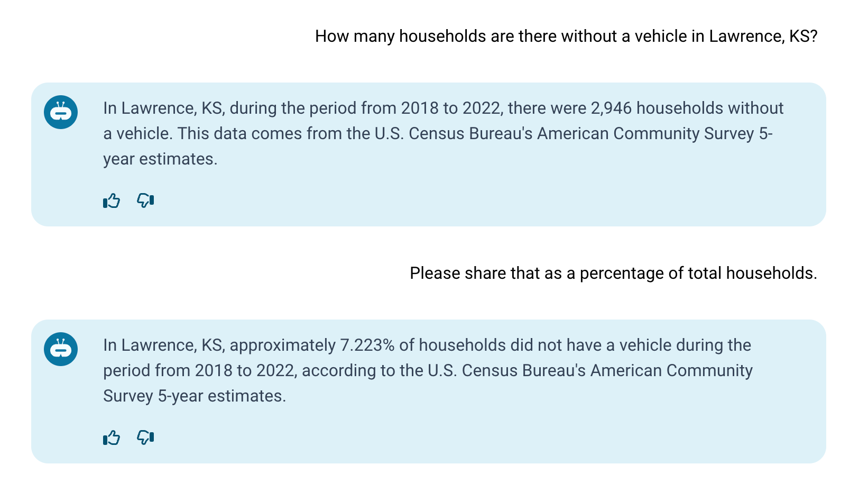Click the '7.223%' figure in the second answer
The width and height of the screenshot is (868, 492).
[367, 345]
